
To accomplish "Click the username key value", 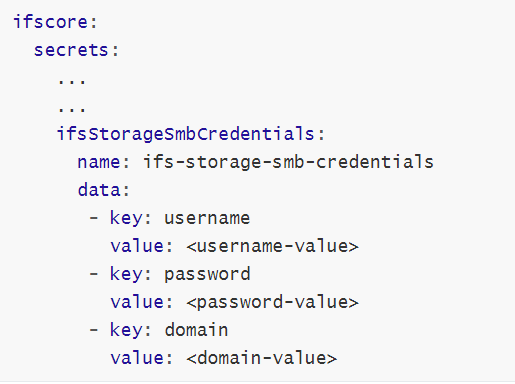I will tap(207, 219).
